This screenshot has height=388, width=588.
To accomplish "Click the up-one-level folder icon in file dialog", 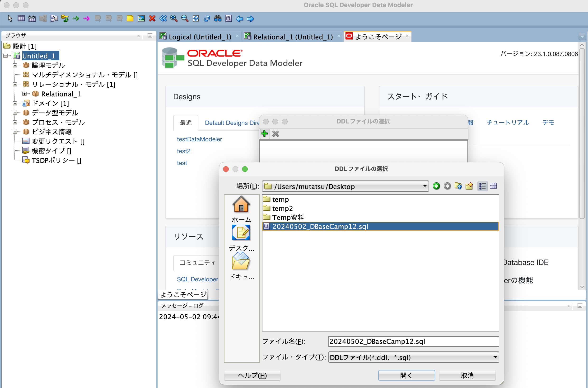I will pyautogui.click(x=458, y=186).
